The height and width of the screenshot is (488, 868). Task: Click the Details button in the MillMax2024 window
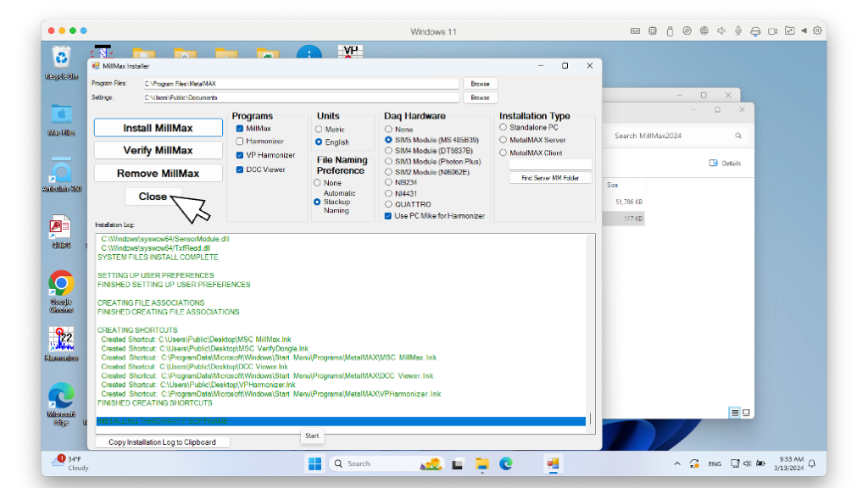point(725,164)
